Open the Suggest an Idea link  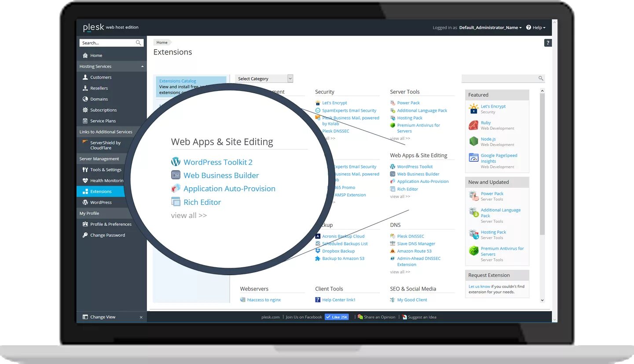(422, 317)
